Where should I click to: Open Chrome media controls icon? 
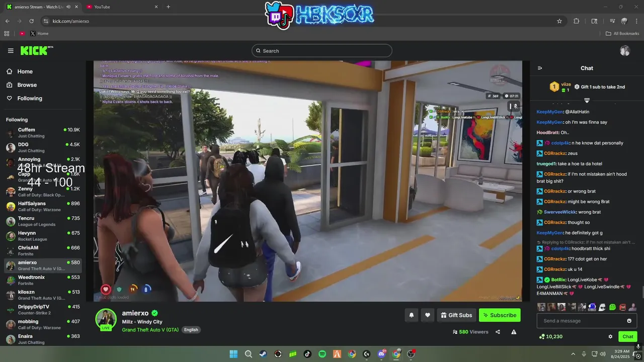(x=612, y=21)
